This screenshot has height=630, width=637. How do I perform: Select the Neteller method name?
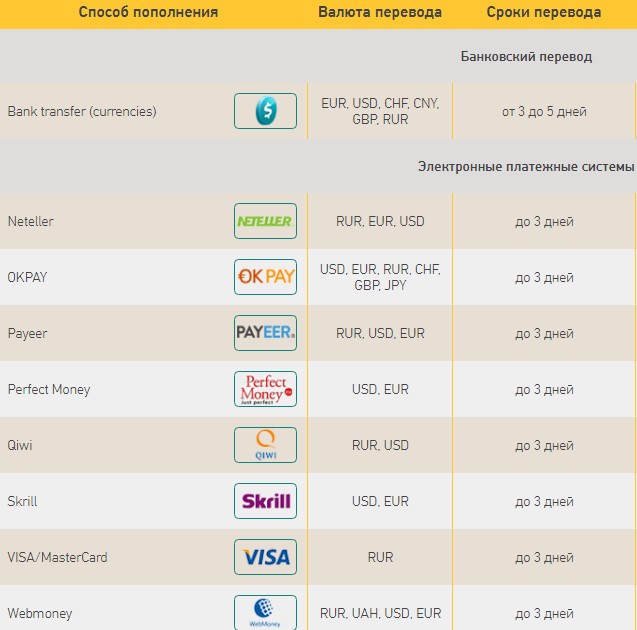click(30, 221)
